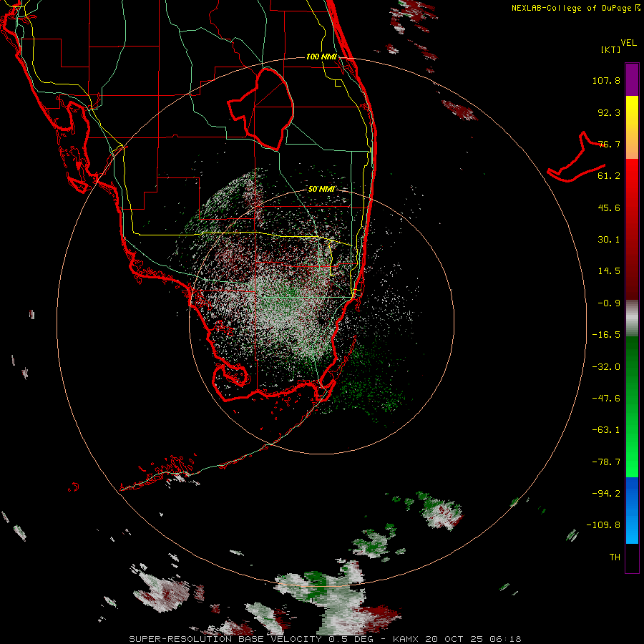Select the 107.8 velocity scale value
644x644 pixels.
point(606,80)
